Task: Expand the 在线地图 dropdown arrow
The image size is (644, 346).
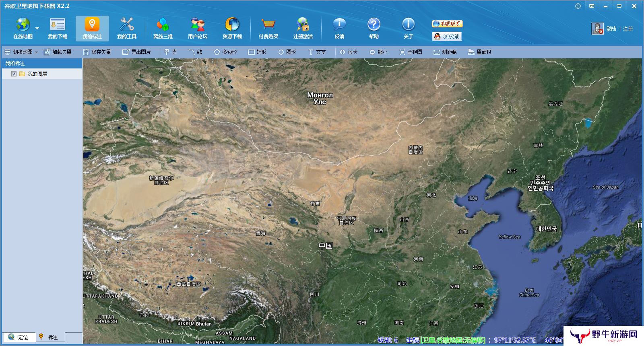Action: coord(37,29)
